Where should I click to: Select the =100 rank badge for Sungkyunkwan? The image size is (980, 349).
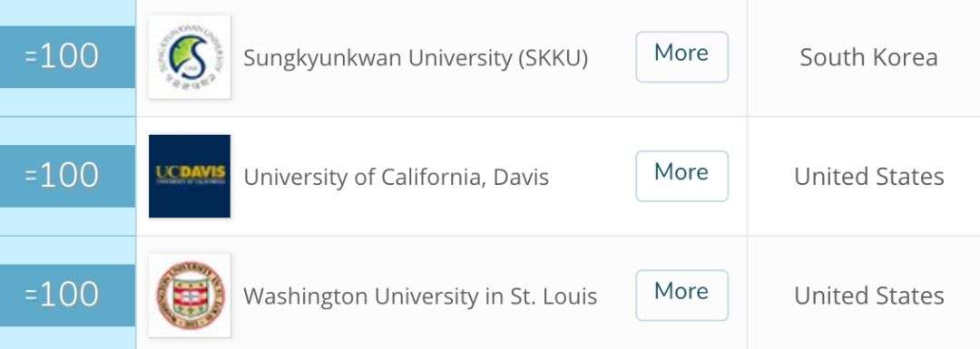tap(67, 57)
